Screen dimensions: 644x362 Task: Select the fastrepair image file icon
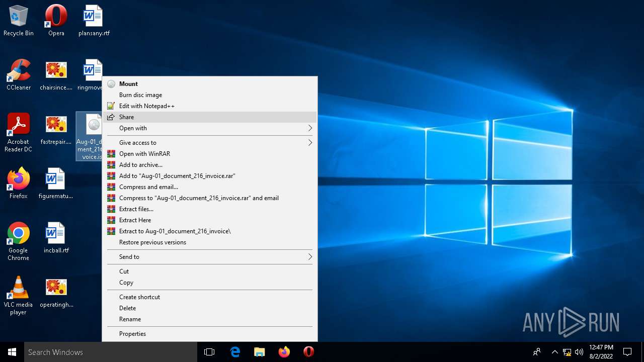coord(56,129)
